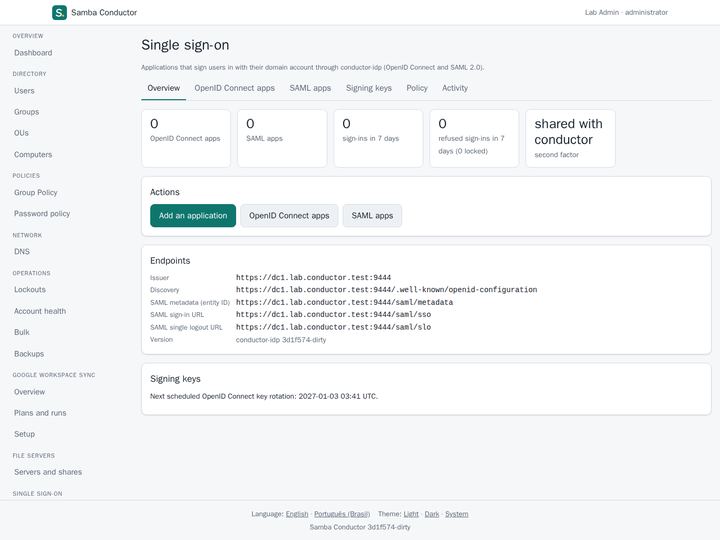Image resolution: width=720 pixels, height=540 pixels.
Task: Open Google Workspace Sync Overview link
Action: [x=29, y=392]
